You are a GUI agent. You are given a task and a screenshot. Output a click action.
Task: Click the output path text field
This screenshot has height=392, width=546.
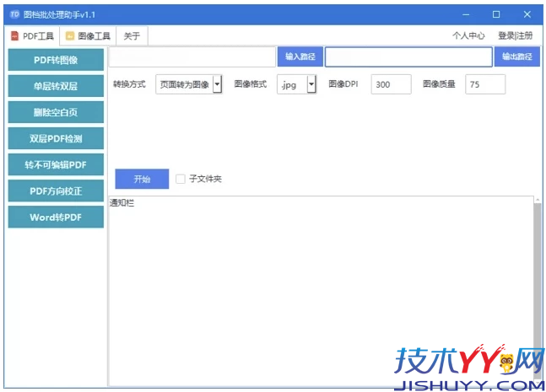408,56
